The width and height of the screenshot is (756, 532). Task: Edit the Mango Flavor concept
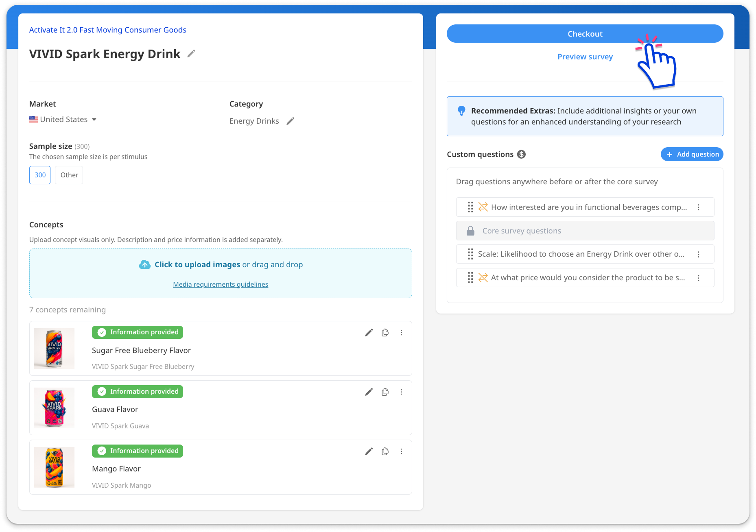pyautogui.click(x=369, y=451)
